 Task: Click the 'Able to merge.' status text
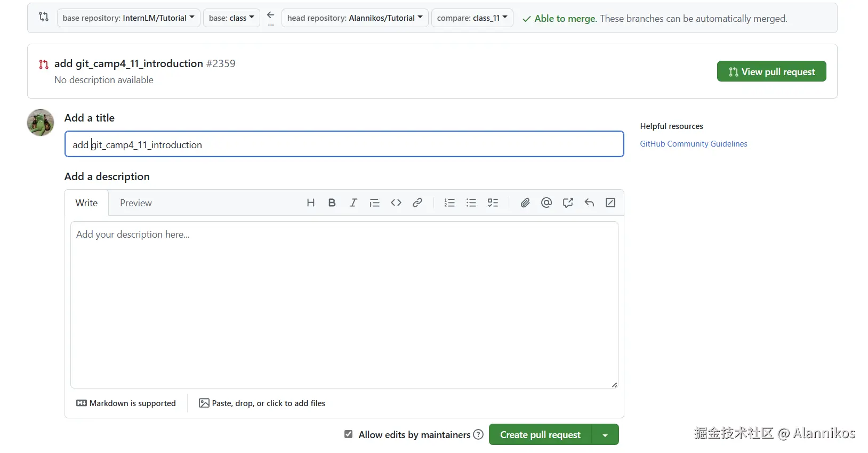(x=565, y=19)
